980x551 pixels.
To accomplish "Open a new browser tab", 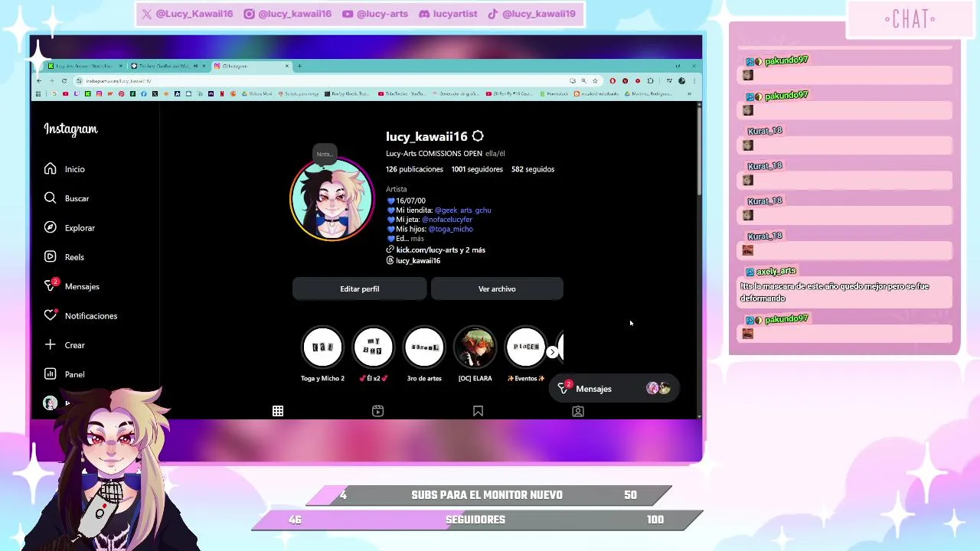I will pyautogui.click(x=299, y=66).
